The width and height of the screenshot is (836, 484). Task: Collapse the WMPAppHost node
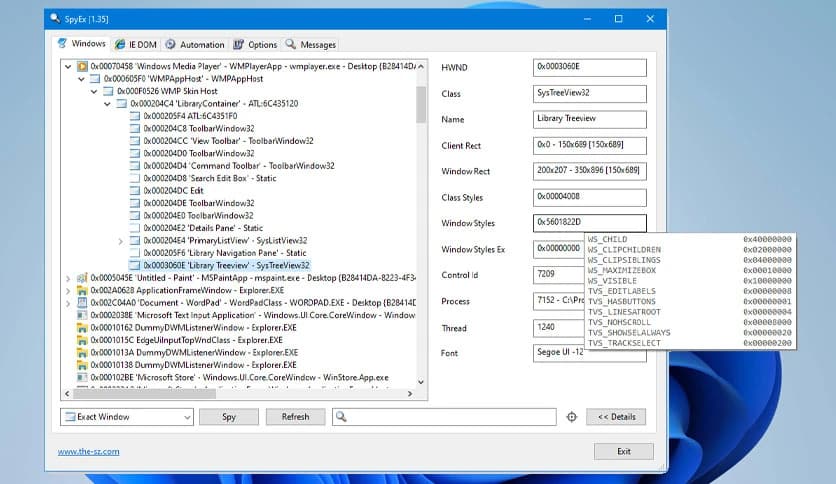(x=81, y=79)
